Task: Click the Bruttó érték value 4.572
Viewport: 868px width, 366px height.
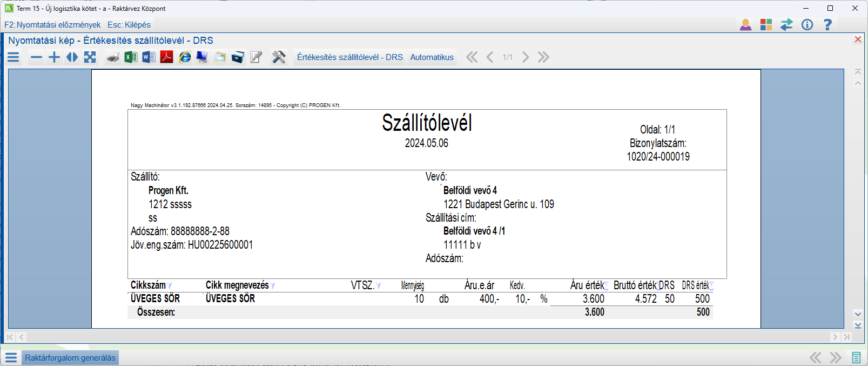Action: pos(646,299)
